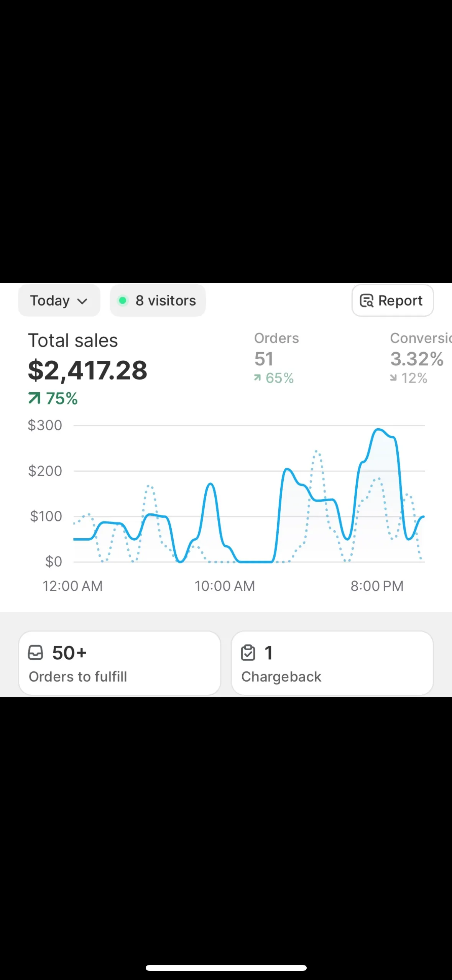Click the $200 y-axis label
This screenshot has height=980, width=452.
(x=45, y=471)
